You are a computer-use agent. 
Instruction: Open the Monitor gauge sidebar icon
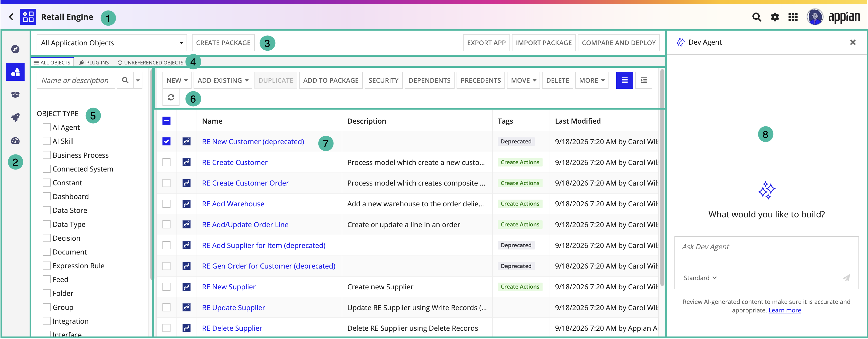[x=15, y=140]
